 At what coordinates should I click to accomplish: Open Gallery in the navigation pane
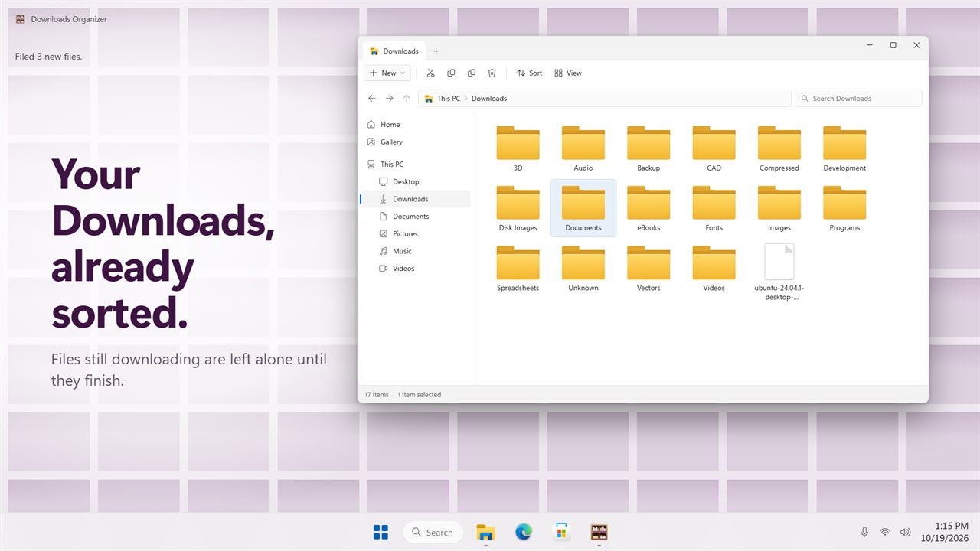(x=416, y=142)
